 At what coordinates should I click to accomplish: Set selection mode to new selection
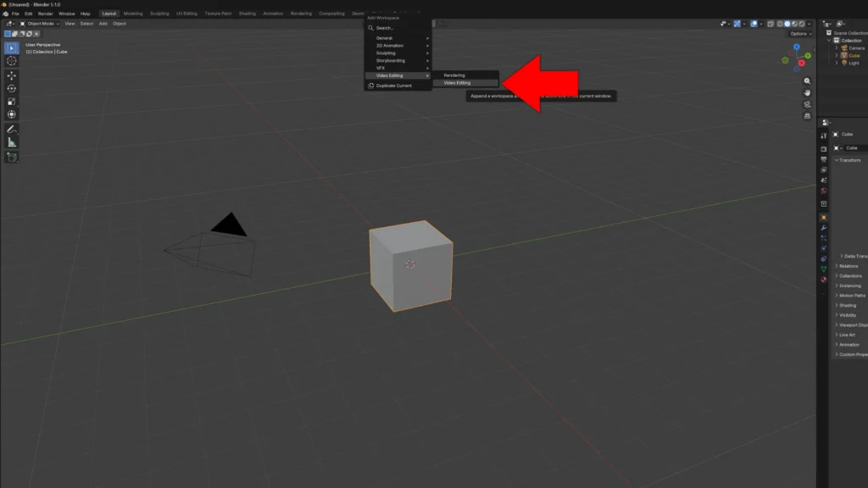click(x=8, y=34)
